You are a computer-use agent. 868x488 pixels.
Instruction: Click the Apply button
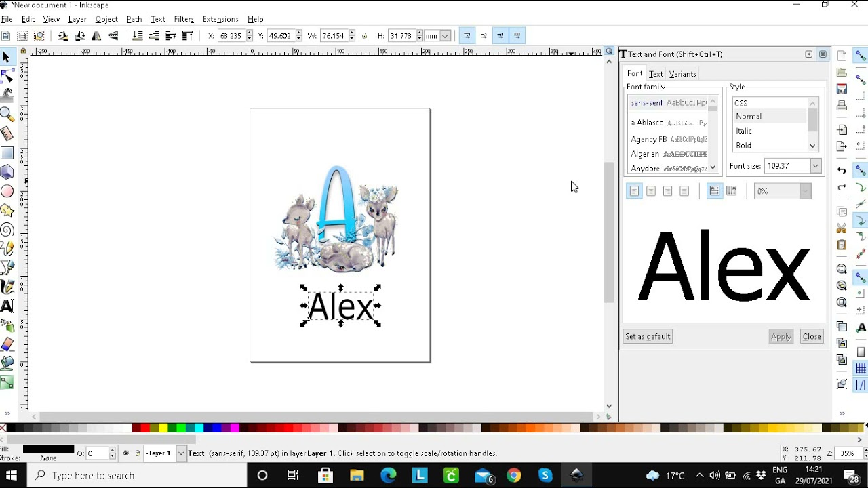(781, 336)
